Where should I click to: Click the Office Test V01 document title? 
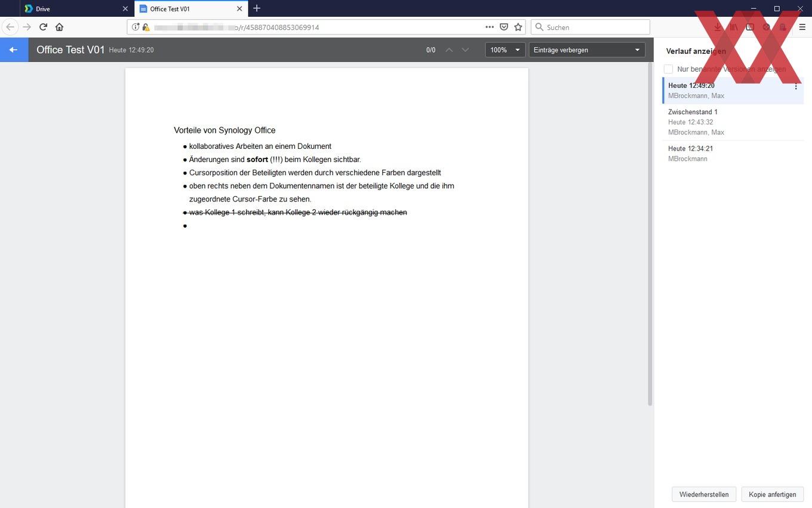click(x=70, y=50)
